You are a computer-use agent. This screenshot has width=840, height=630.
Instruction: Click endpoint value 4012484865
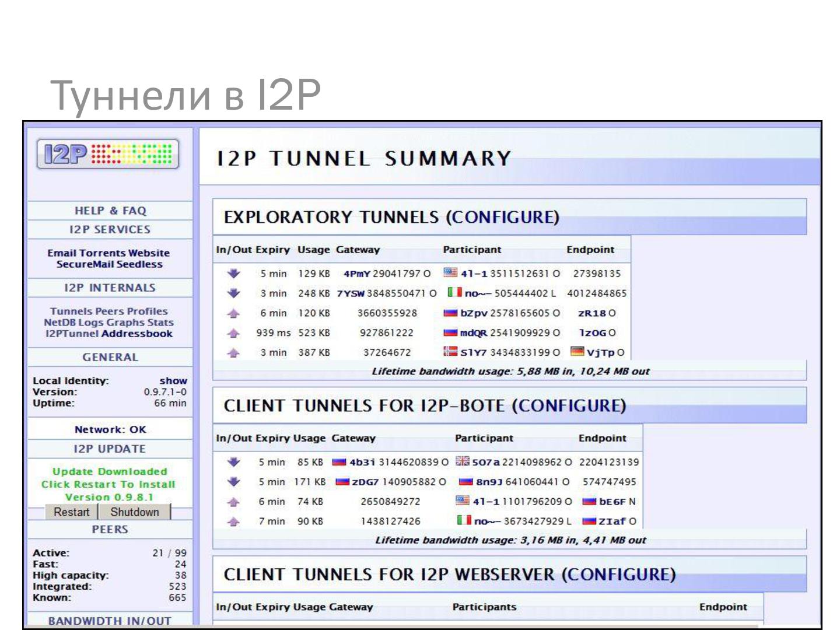tap(597, 293)
